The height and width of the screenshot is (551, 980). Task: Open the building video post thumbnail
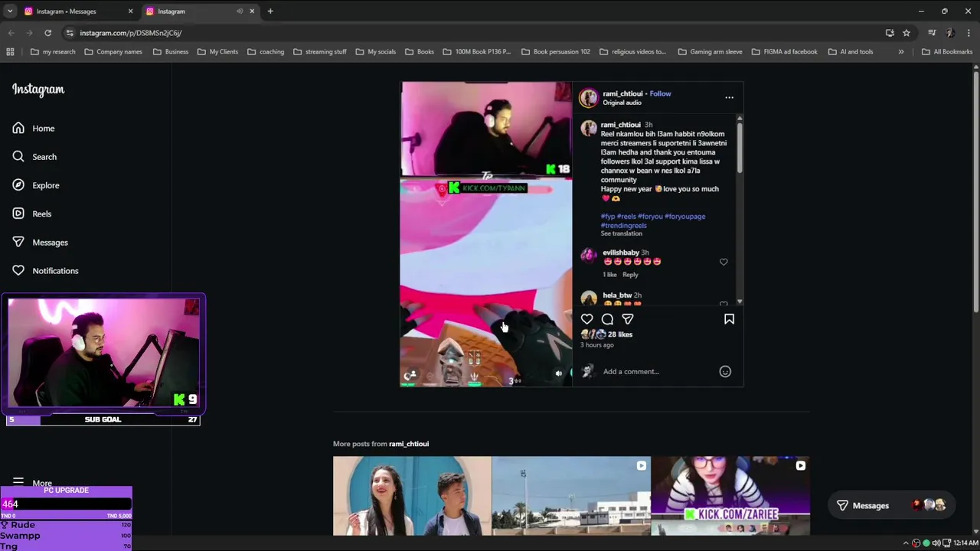tap(571, 496)
